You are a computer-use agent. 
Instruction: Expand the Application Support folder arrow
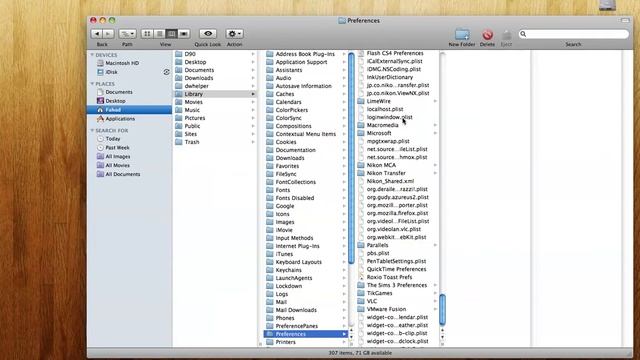(x=344, y=62)
